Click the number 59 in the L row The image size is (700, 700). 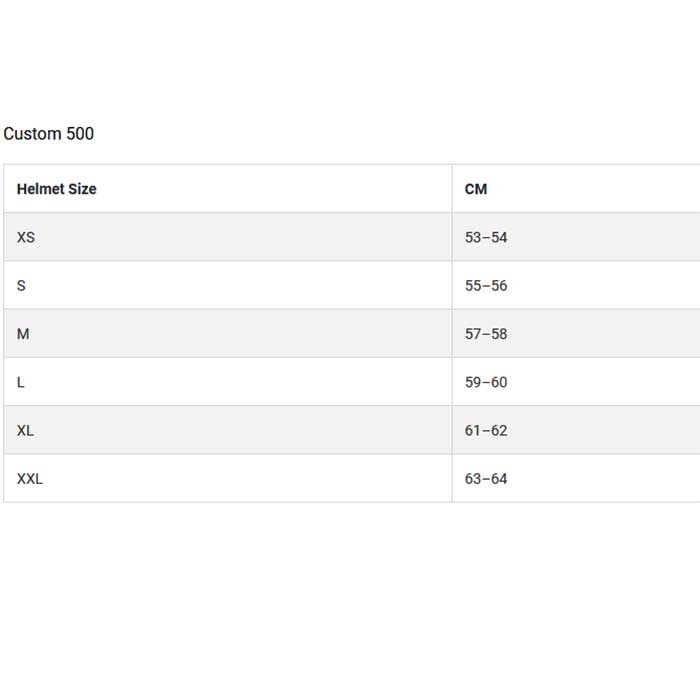[473, 382]
